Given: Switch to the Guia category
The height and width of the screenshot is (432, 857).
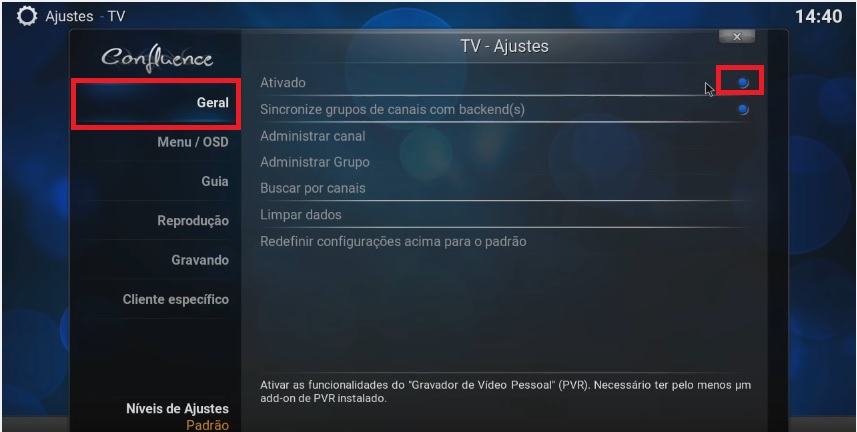Looking at the screenshot, I should (156, 182).
